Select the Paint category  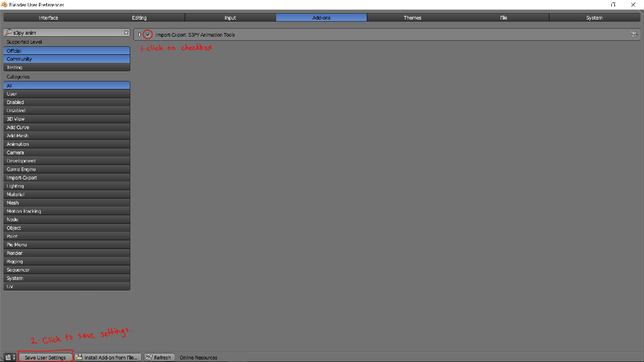click(x=67, y=236)
